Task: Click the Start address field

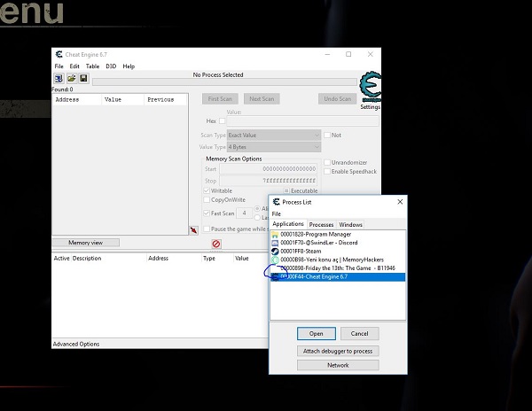Action: [x=268, y=168]
